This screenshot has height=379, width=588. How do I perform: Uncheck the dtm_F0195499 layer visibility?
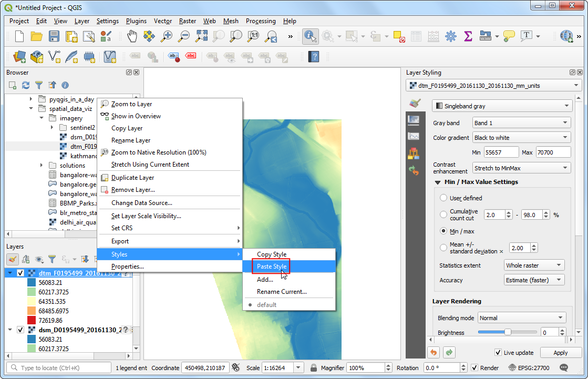click(x=20, y=273)
